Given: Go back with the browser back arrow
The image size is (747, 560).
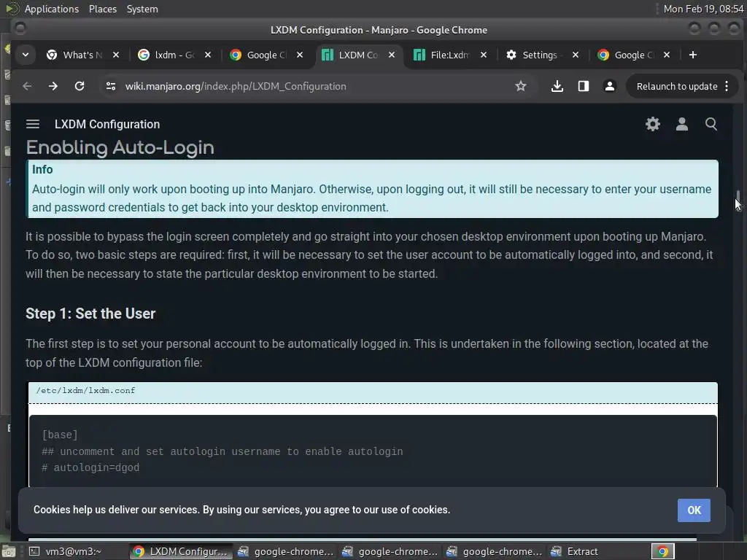Looking at the screenshot, I should pyautogui.click(x=27, y=86).
